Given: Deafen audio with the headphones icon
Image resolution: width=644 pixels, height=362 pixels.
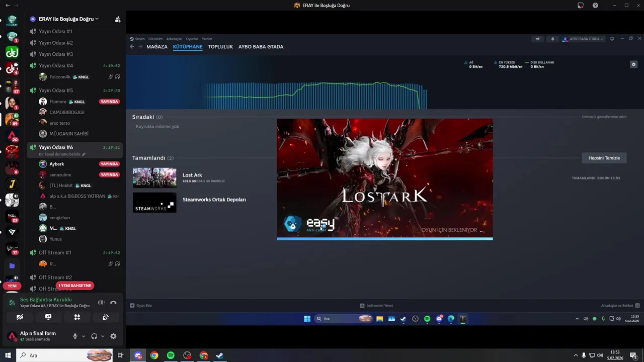Looking at the screenshot, I should tap(94, 336).
